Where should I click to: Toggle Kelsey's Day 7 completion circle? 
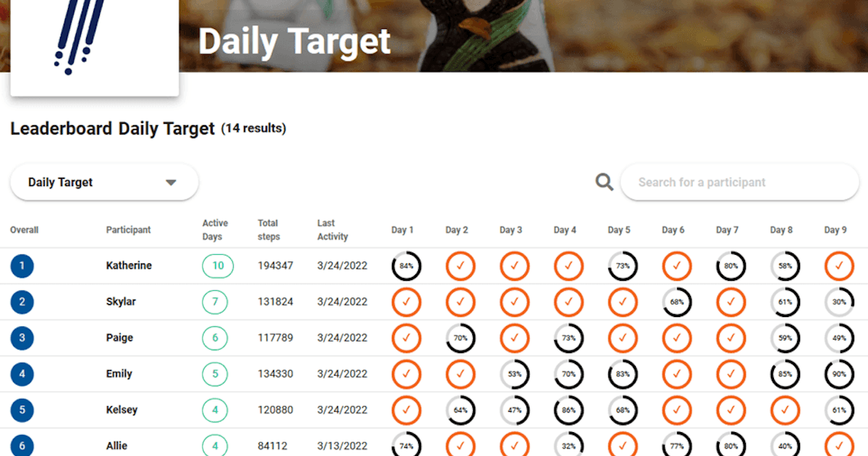tap(731, 410)
